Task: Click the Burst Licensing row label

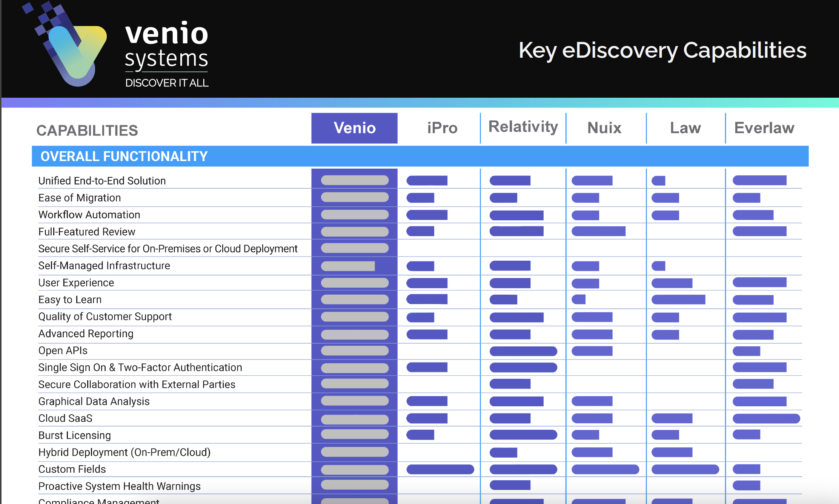Action: pos(74,435)
